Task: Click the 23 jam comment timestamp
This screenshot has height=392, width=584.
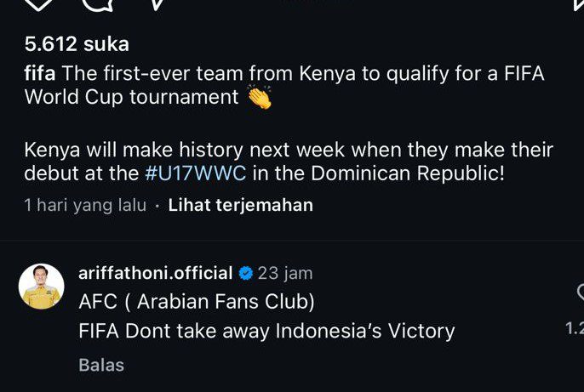Action: 285,274
